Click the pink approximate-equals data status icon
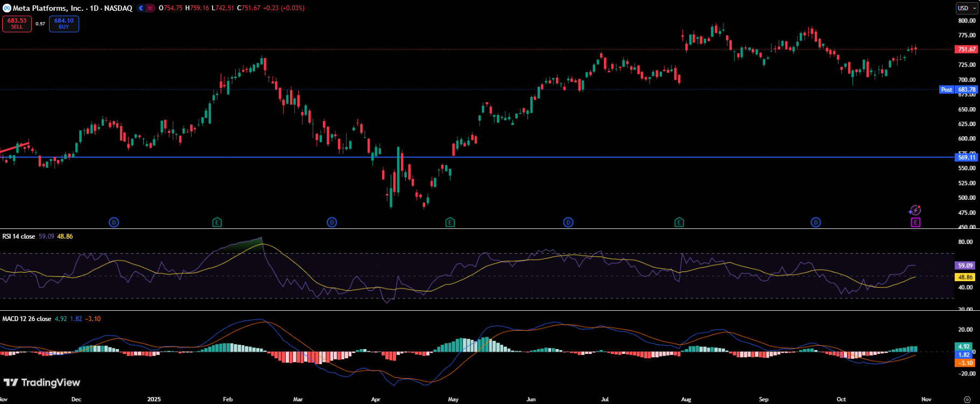980x404 pixels. pyautogui.click(x=150, y=8)
